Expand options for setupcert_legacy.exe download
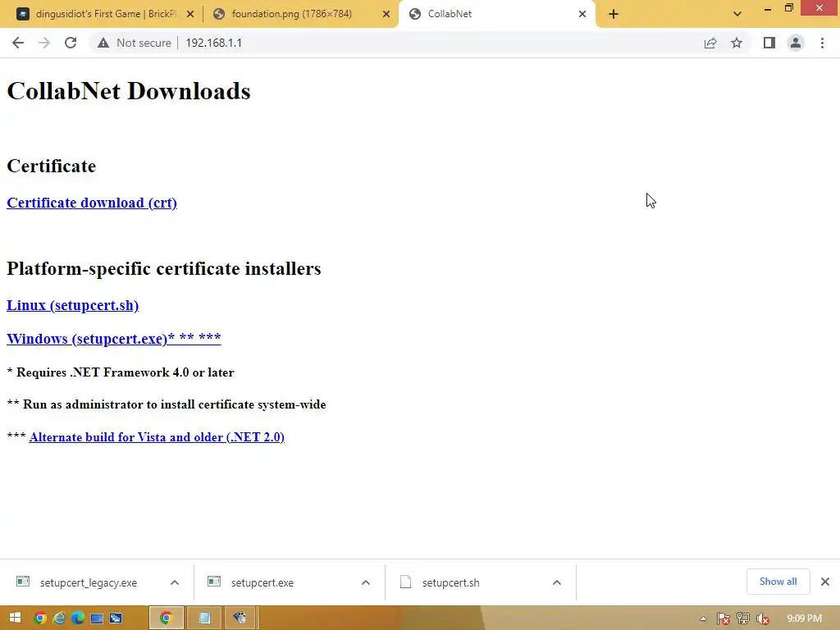 pos(175,582)
